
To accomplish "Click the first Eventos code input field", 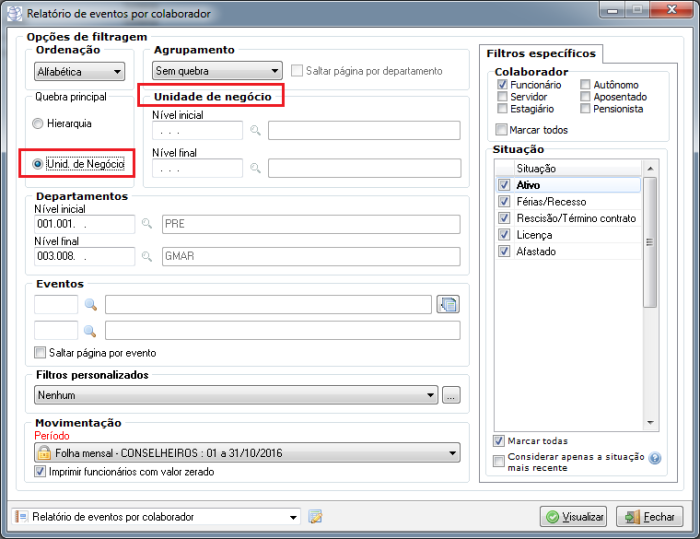I will pyautogui.click(x=56, y=304).
